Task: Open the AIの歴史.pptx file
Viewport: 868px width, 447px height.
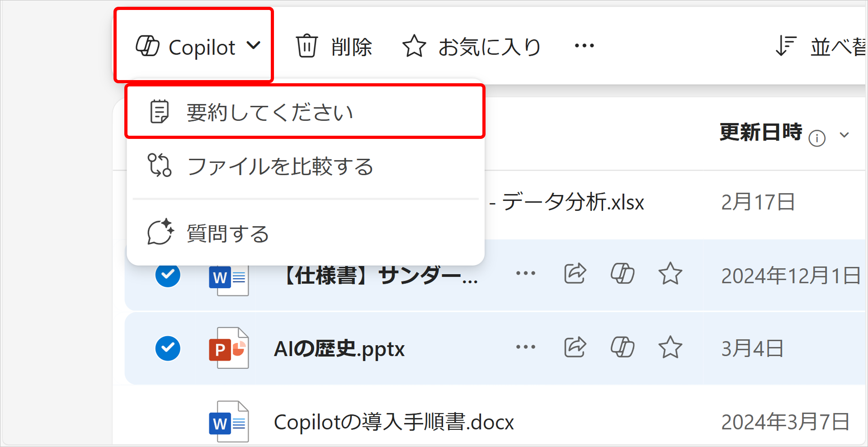Action: [339, 349]
